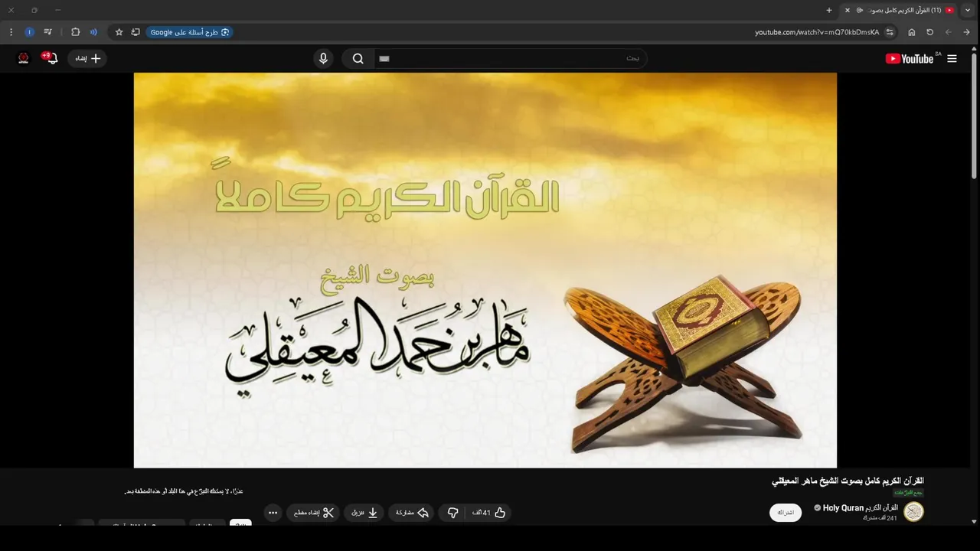
Task: Open the Chrome profile button
Action: (x=29, y=32)
